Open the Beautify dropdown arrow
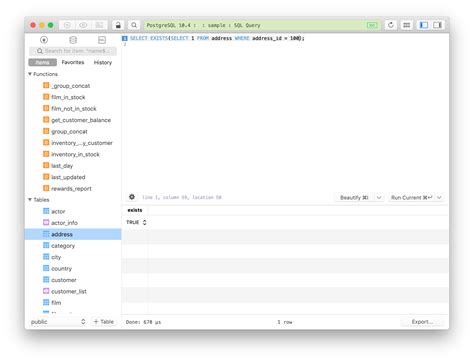This screenshot has width=474, height=362. coord(379,197)
